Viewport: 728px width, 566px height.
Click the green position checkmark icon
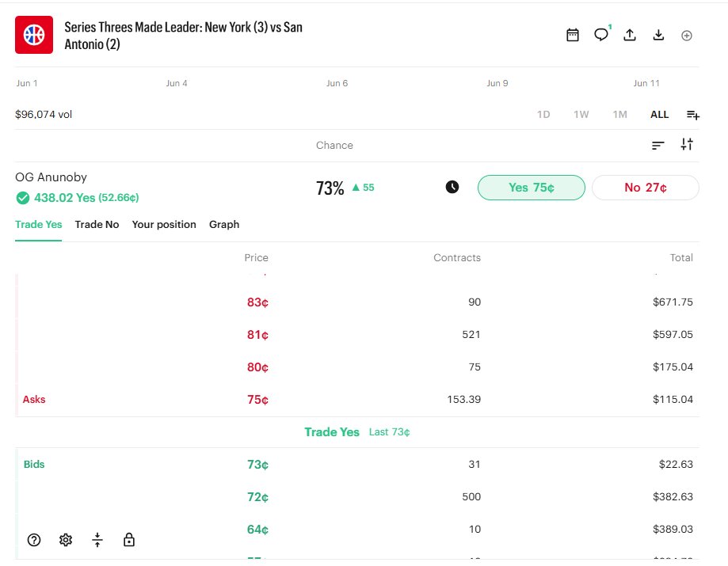[x=23, y=198]
